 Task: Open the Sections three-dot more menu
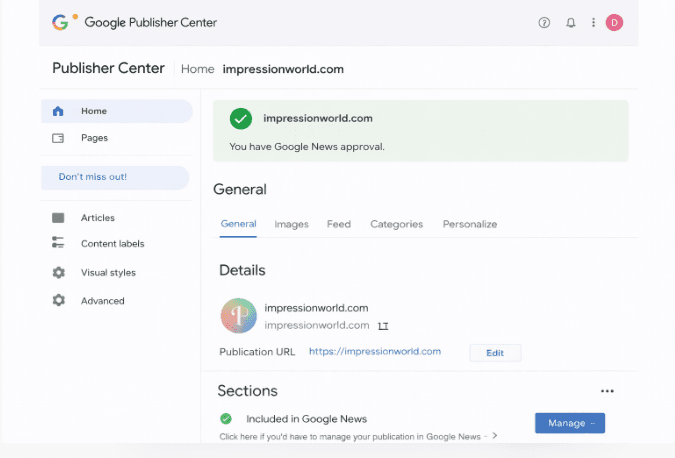[x=607, y=391]
